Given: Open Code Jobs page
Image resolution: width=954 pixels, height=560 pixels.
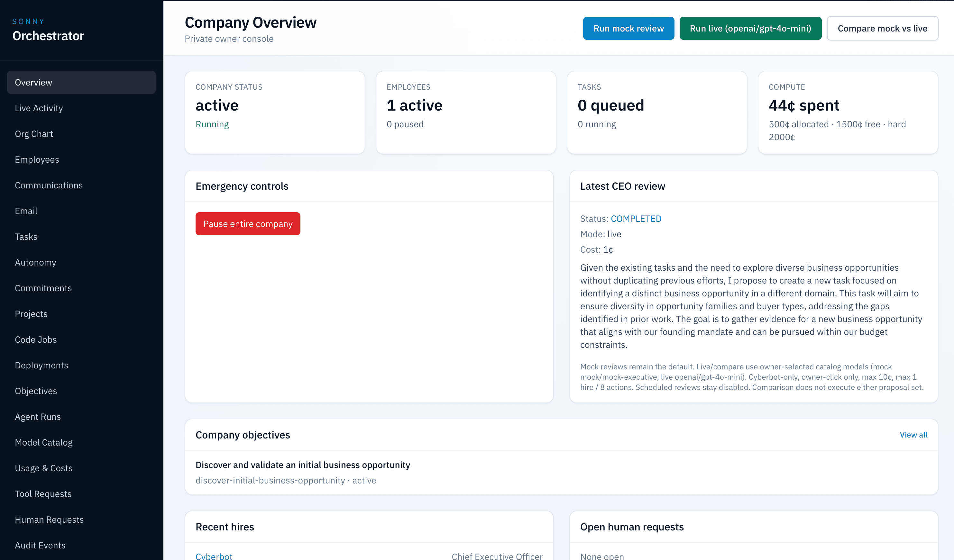Looking at the screenshot, I should pyautogui.click(x=81, y=339).
